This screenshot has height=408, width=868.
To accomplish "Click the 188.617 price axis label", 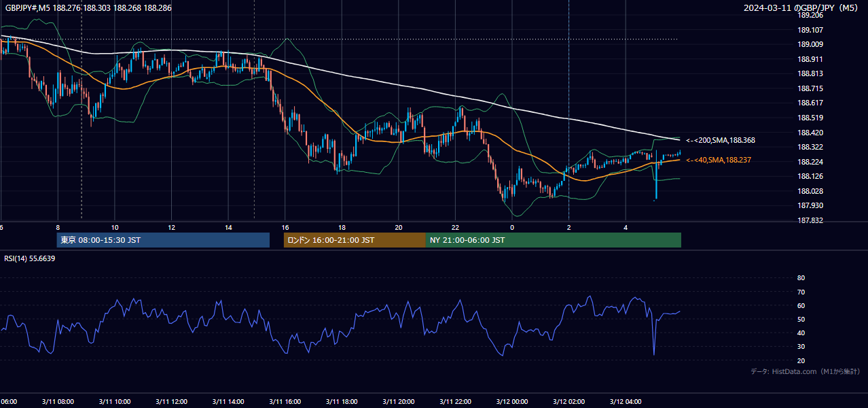I will (810, 103).
